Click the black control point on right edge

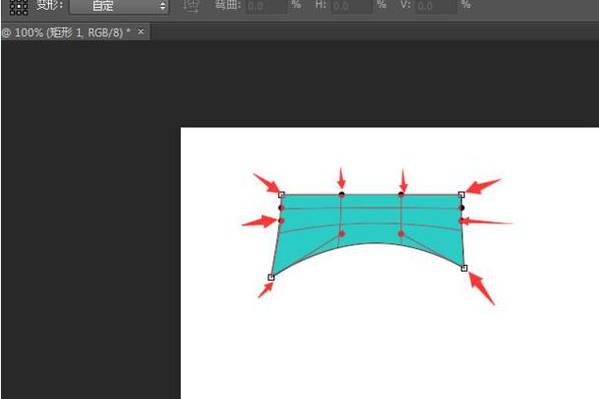[462, 208]
